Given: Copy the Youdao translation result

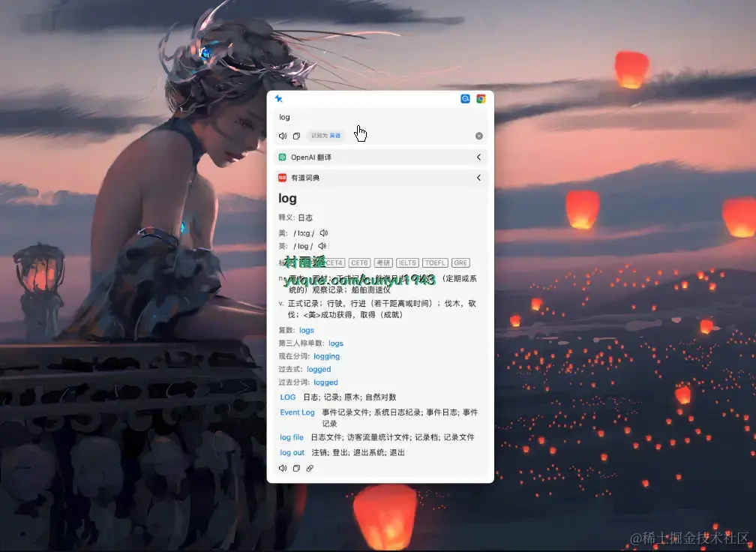Looking at the screenshot, I should tap(296, 468).
